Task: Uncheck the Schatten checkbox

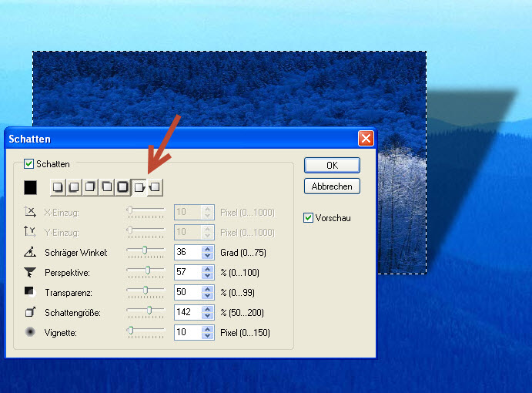Action: [x=28, y=164]
